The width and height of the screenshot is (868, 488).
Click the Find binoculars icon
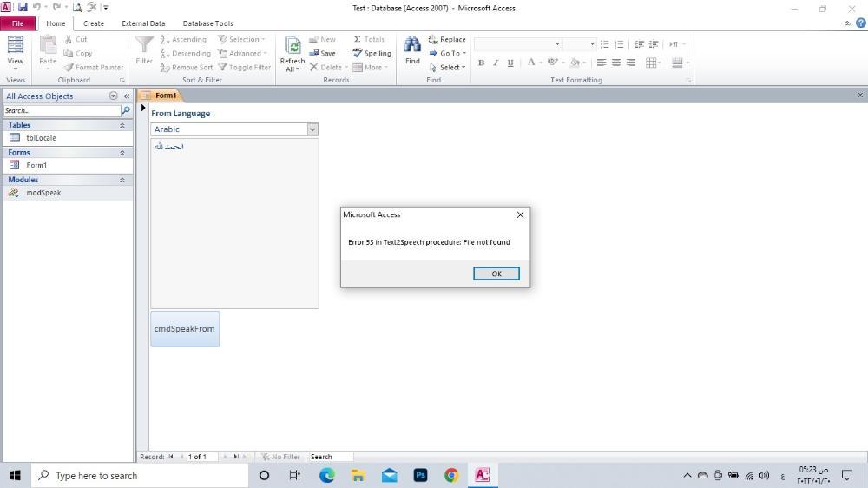pos(412,46)
